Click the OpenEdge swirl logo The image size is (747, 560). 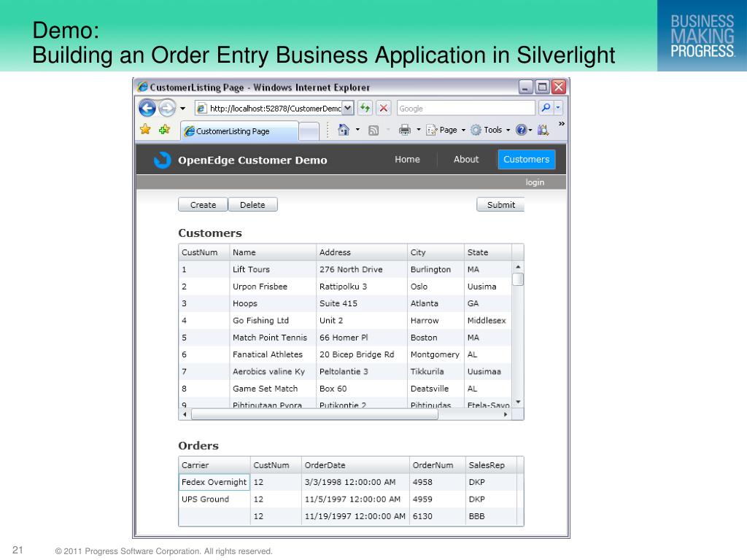click(162, 160)
